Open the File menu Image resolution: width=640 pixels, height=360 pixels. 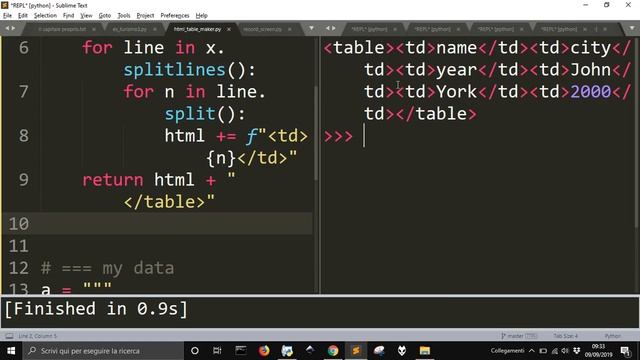(7, 16)
